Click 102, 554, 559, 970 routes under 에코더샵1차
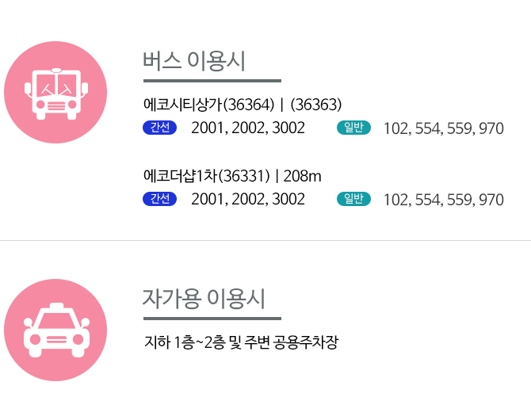This screenshot has height=420, width=531. point(444,200)
